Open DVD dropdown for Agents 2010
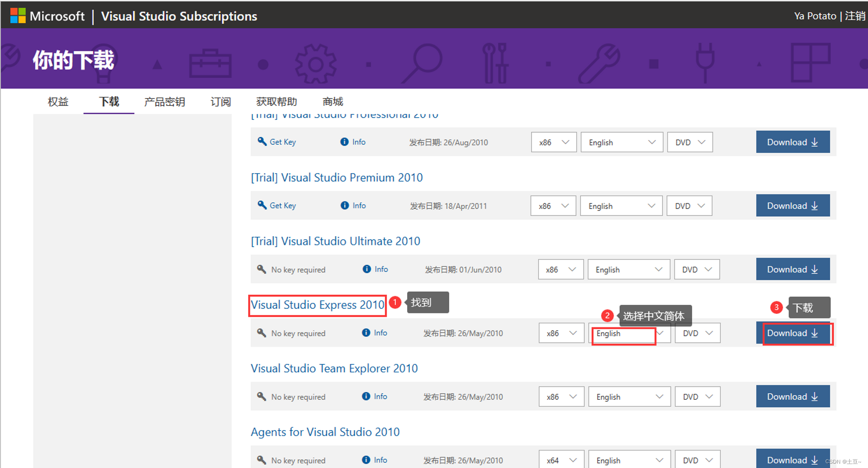Viewport: 868px width, 468px height. (x=697, y=459)
